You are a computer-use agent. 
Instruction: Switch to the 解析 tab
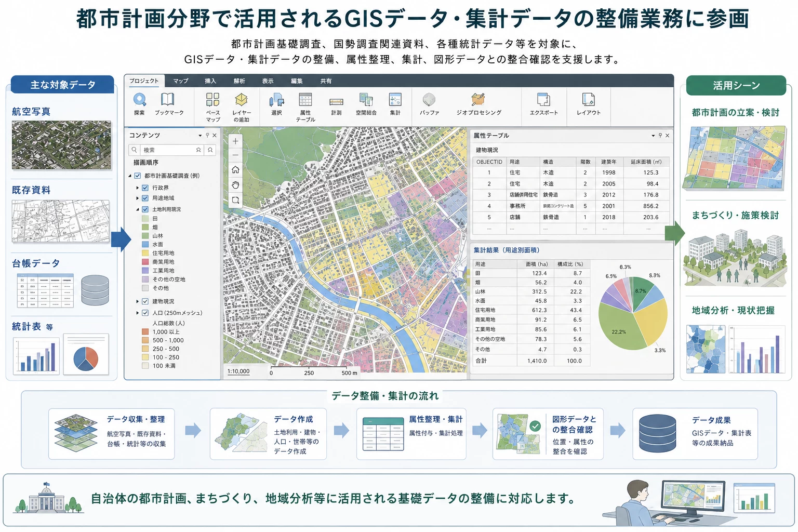(239, 81)
